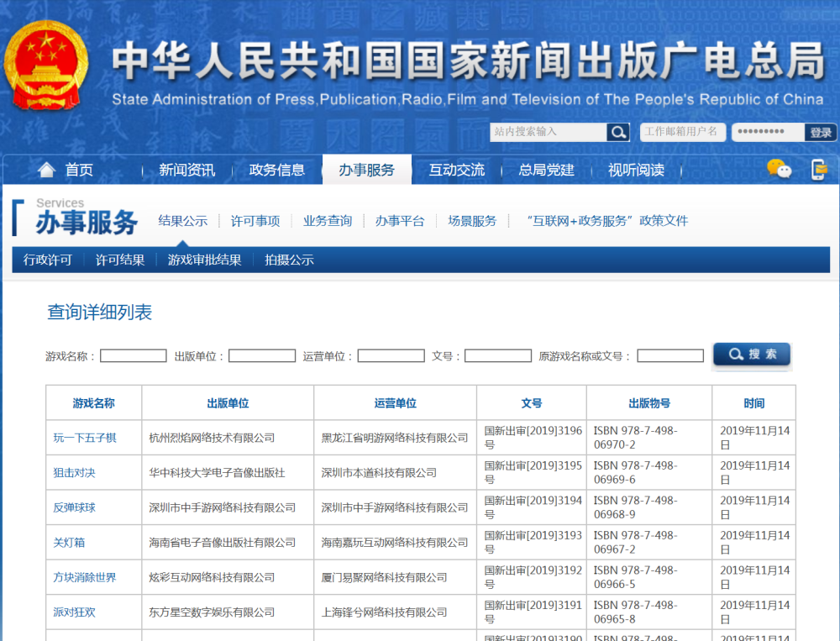Switch to 游戏审批结果 sub-tab

point(204,260)
